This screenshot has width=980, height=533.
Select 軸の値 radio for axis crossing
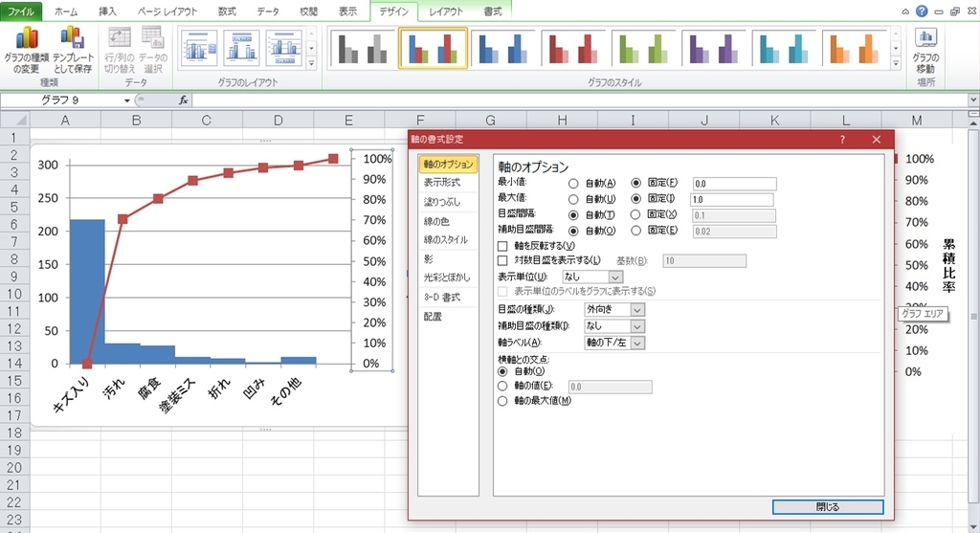(x=502, y=387)
